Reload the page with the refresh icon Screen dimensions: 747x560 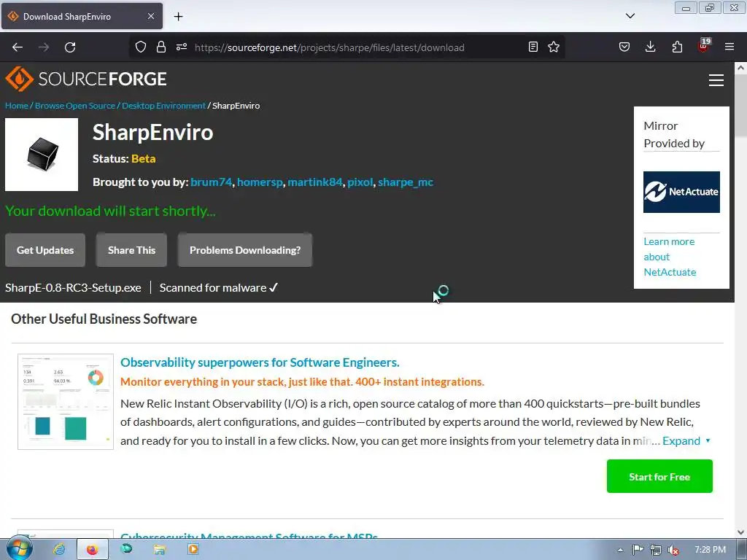pos(70,47)
